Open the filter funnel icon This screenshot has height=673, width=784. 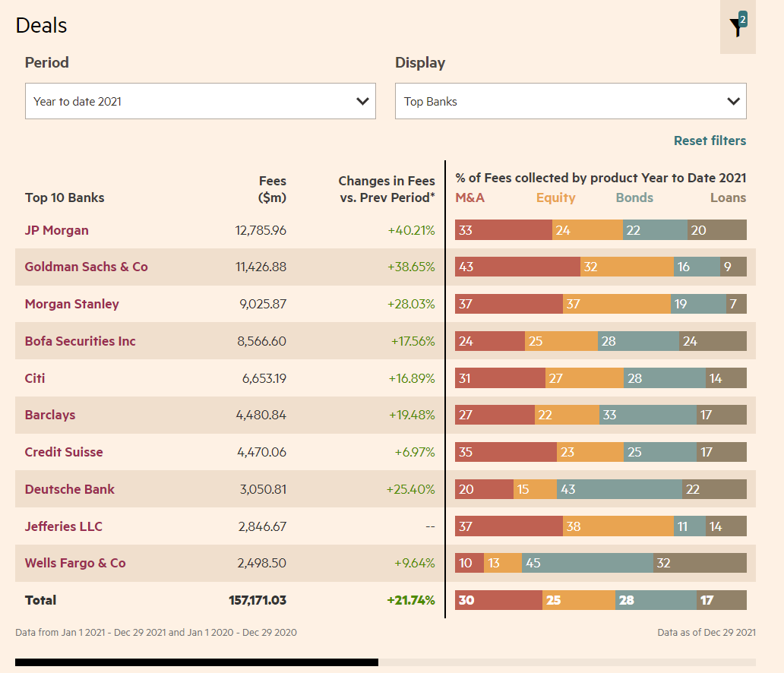(x=736, y=27)
